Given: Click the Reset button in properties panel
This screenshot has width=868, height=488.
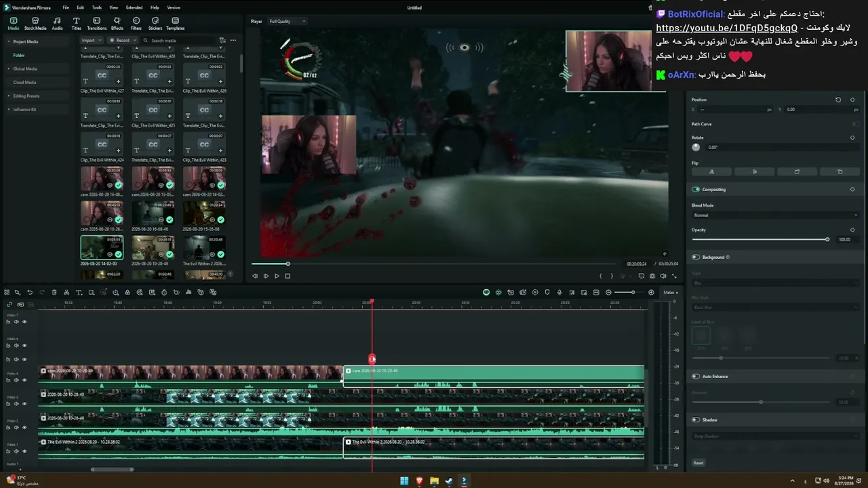Looking at the screenshot, I should (x=698, y=463).
